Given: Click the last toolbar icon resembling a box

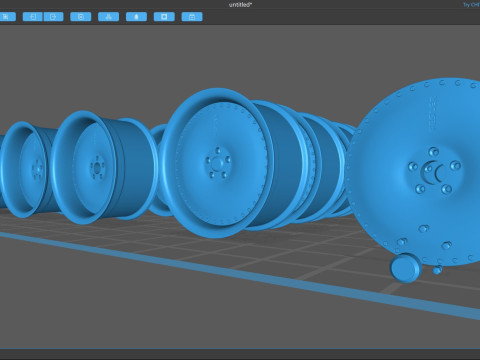Looking at the screenshot, I should click(x=192, y=17).
